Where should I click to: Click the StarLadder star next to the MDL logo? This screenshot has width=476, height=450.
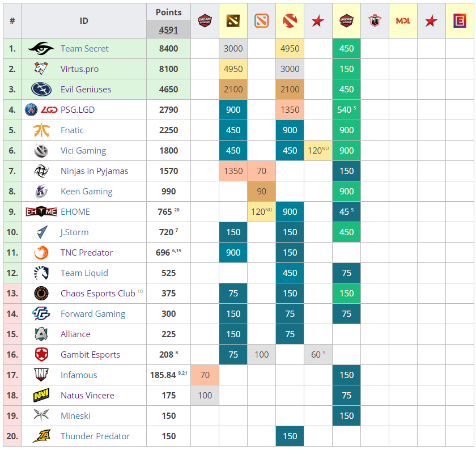point(431,21)
